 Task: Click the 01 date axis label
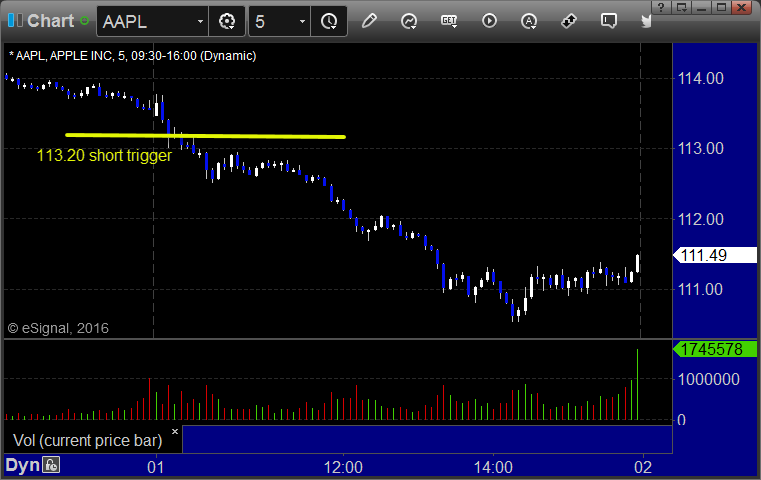click(156, 467)
